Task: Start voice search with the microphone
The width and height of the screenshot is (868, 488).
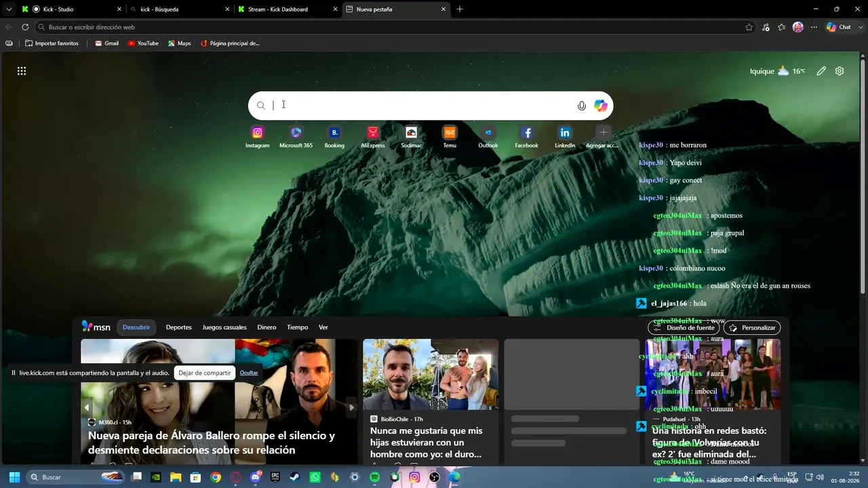Action: pos(581,106)
